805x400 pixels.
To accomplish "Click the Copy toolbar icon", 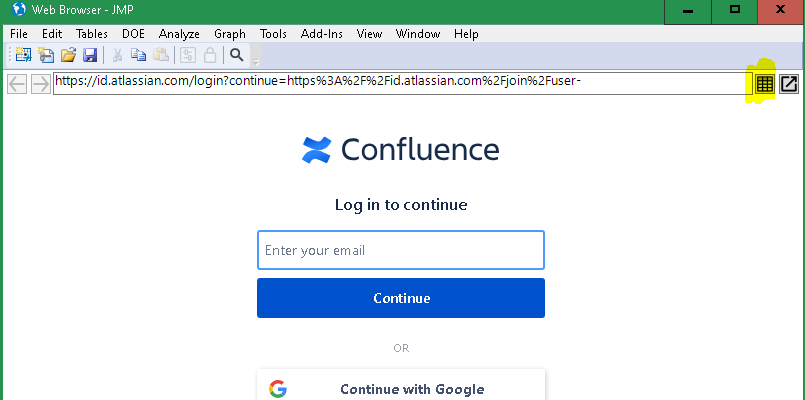I will [139, 55].
